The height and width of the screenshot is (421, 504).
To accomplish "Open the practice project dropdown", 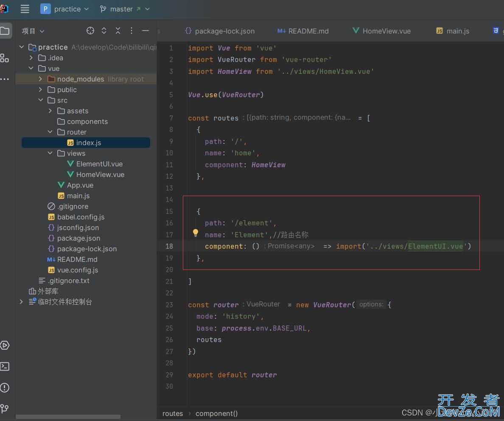I will [x=64, y=9].
